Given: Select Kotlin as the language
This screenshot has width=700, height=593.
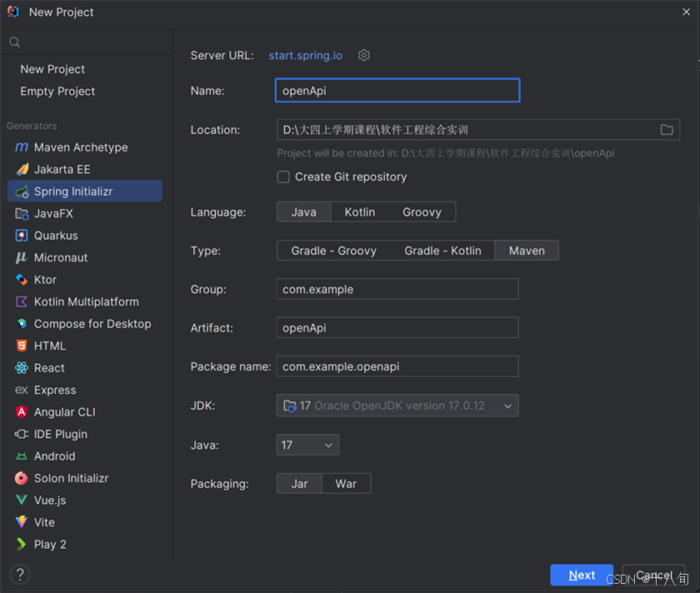Looking at the screenshot, I should 360,212.
